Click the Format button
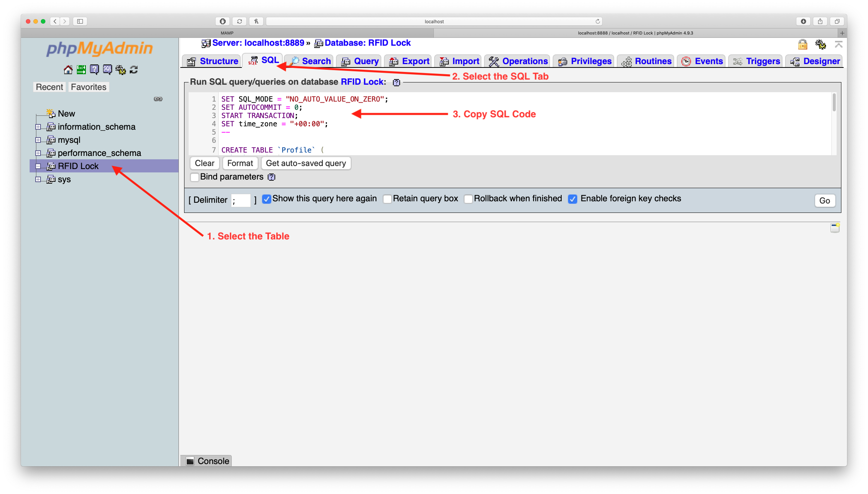 [240, 163]
